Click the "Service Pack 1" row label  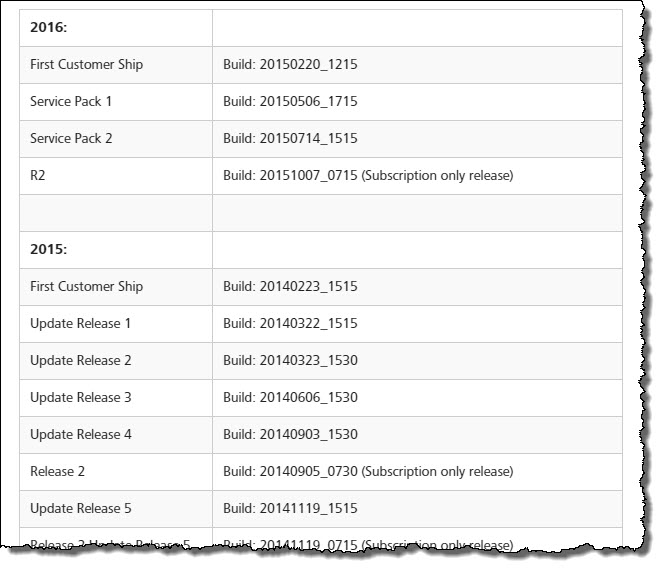click(71, 101)
